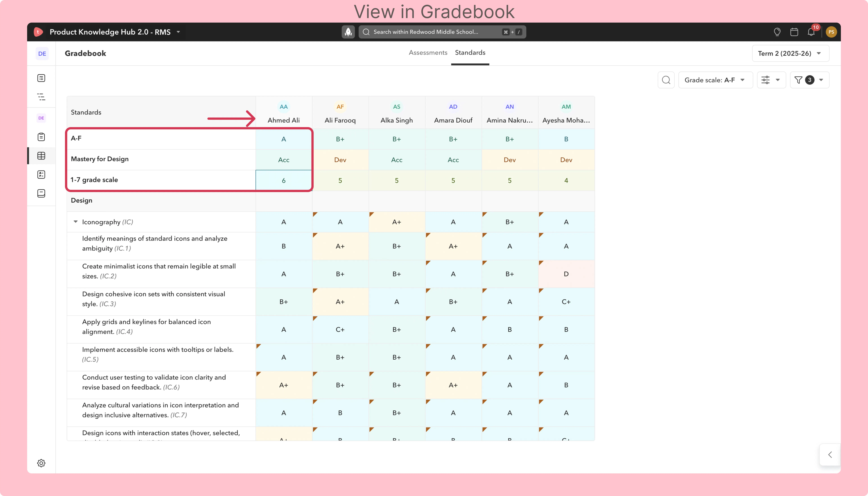Click the Apply grids and keylines standard (IC.4)
The image size is (868, 496).
point(147,327)
